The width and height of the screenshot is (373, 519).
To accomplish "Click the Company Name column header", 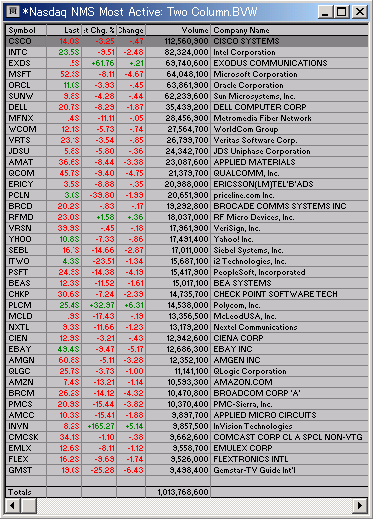I will tap(289, 30).
